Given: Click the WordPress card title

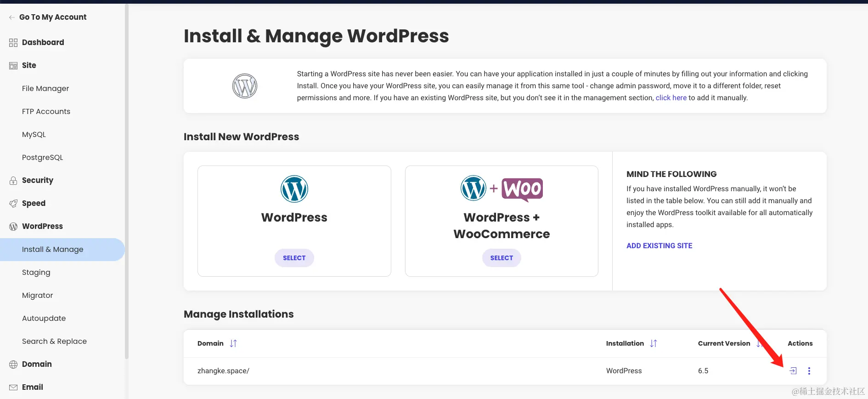Looking at the screenshot, I should pos(294,217).
